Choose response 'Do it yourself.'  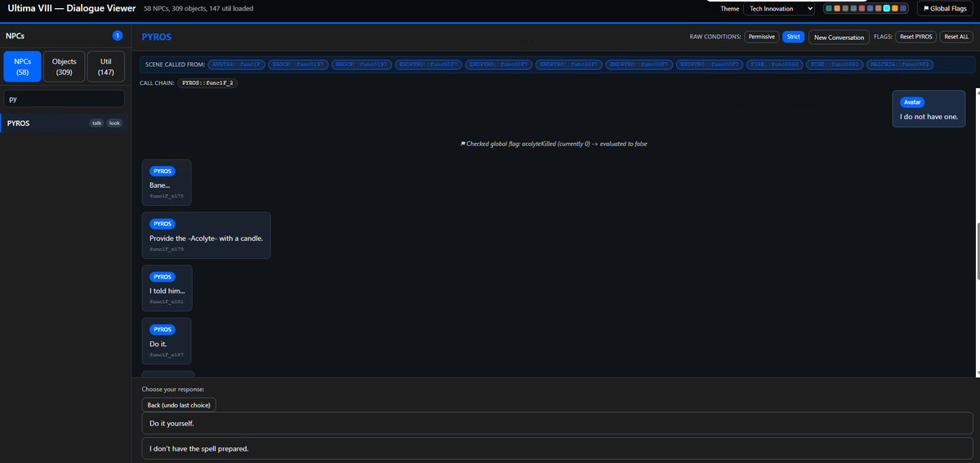pos(557,424)
